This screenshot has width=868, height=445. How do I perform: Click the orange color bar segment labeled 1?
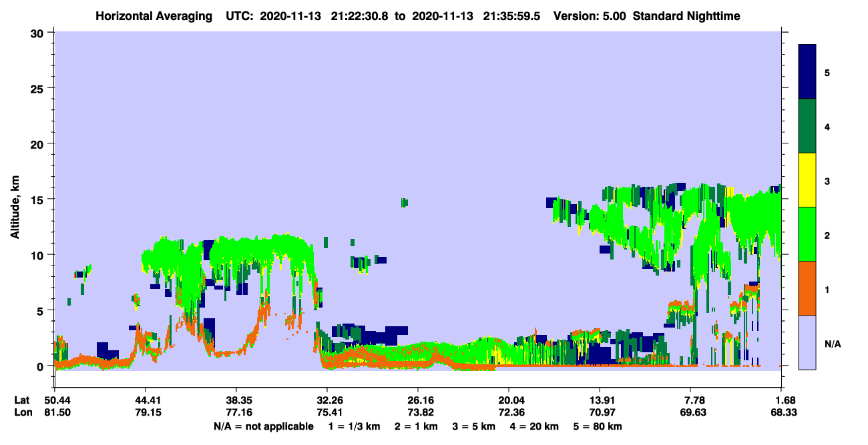coord(807,288)
